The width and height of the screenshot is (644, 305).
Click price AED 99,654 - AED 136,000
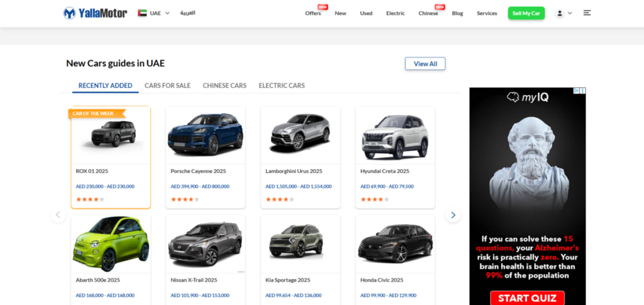coord(293,295)
